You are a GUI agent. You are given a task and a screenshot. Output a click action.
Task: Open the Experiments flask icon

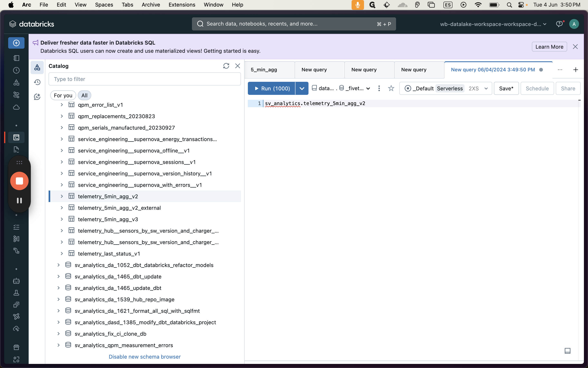click(x=16, y=293)
